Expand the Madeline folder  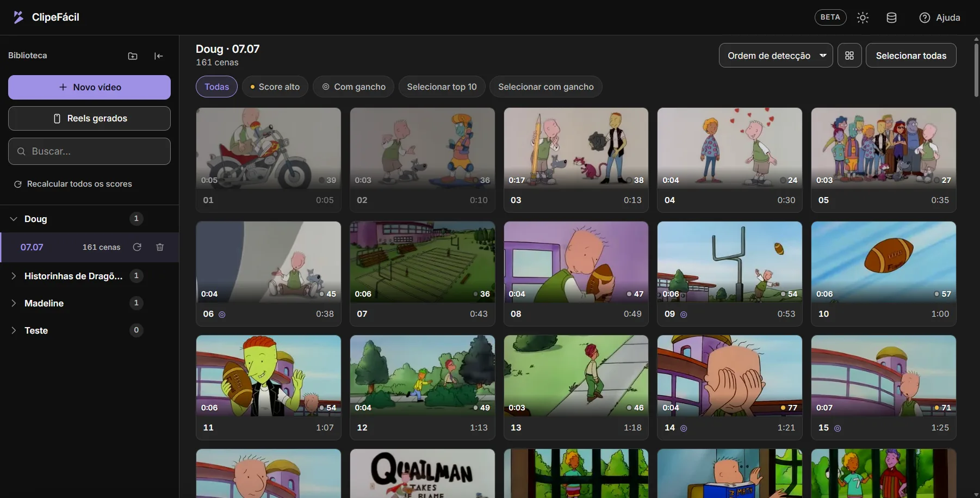tap(14, 303)
